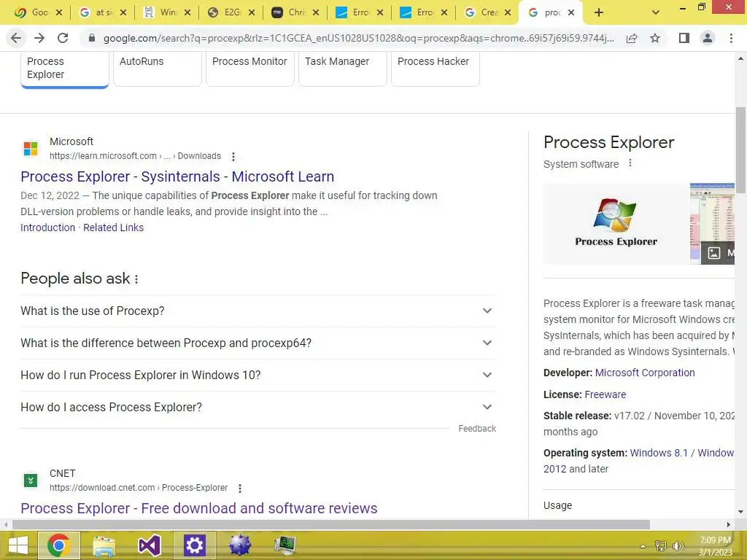The image size is (747, 560).
Task: Go forward to the next page
Action: click(39, 38)
